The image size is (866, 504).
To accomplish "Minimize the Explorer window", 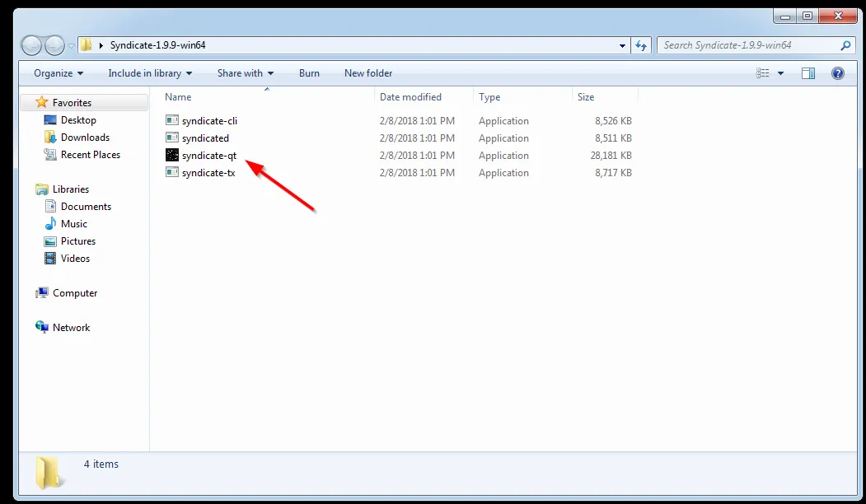I will [785, 16].
